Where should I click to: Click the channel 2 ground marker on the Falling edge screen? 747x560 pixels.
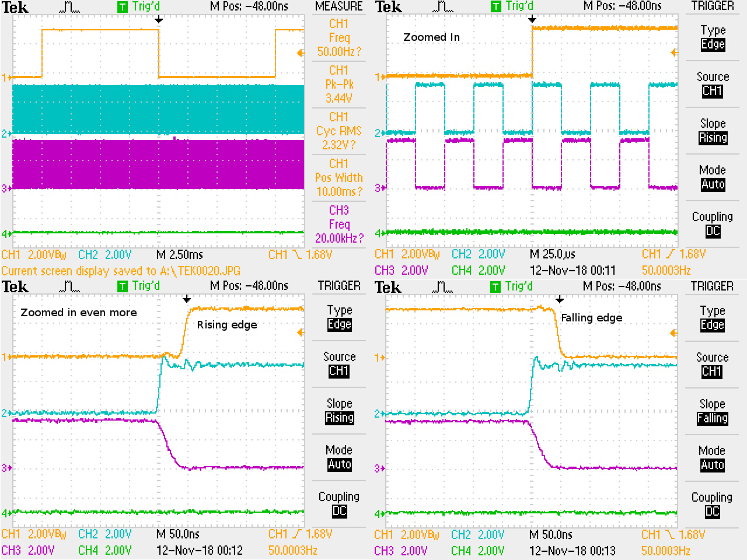click(379, 414)
